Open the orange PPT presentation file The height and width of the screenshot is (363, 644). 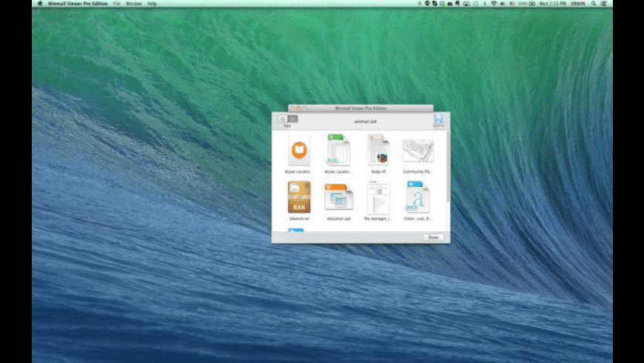(x=338, y=197)
